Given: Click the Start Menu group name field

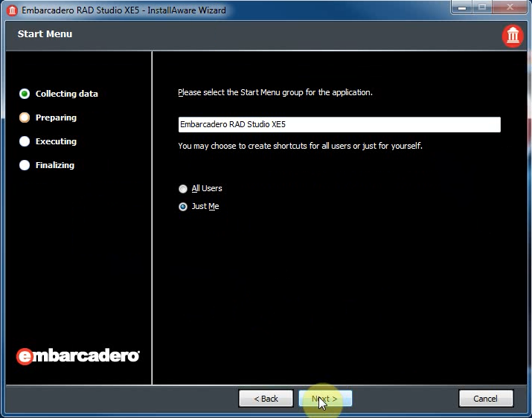Looking at the screenshot, I should pos(339,124).
